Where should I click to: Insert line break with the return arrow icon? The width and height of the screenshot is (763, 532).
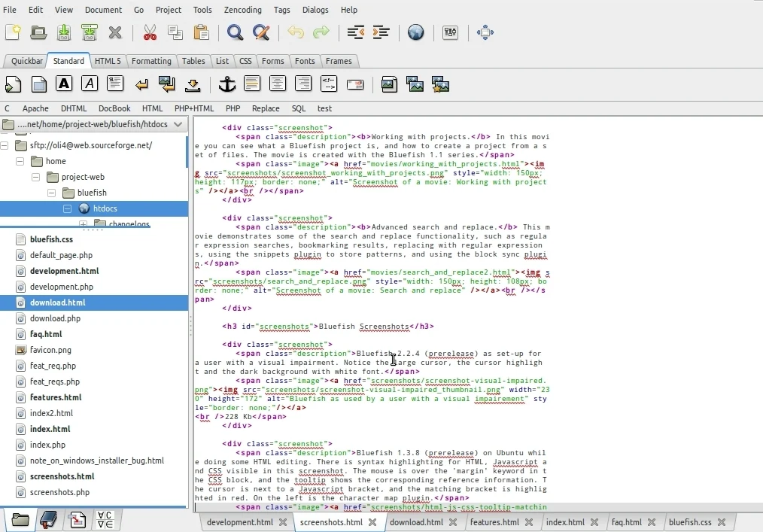pyautogui.click(x=141, y=85)
